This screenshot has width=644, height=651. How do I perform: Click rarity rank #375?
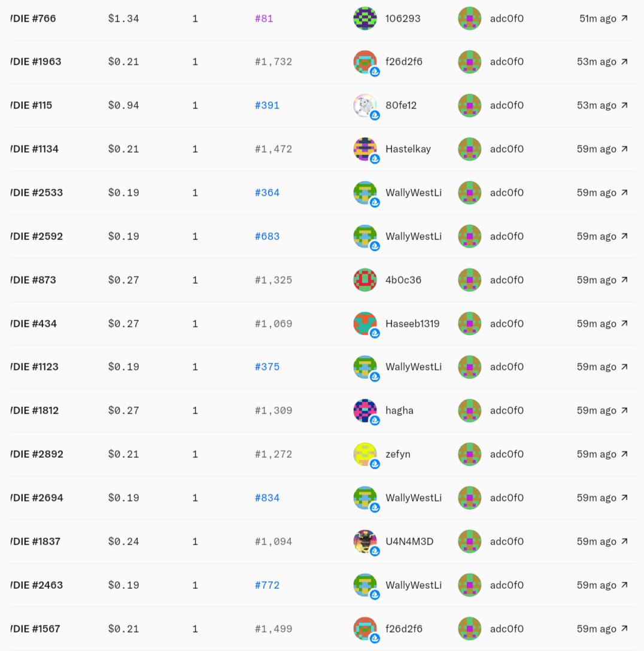[x=267, y=367]
